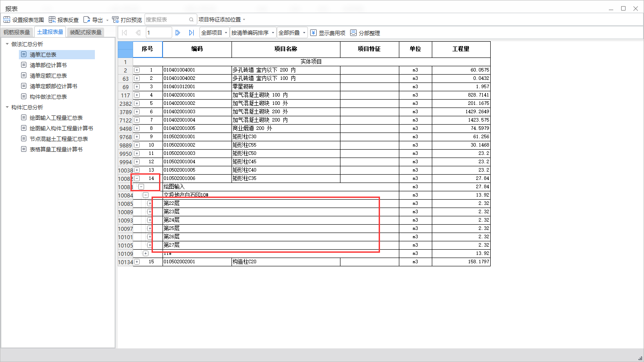644x362 pixels.
Task: Expand row 1 多孔砖墙 200 内
Action: pyautogui.click(x=137, y=70)
